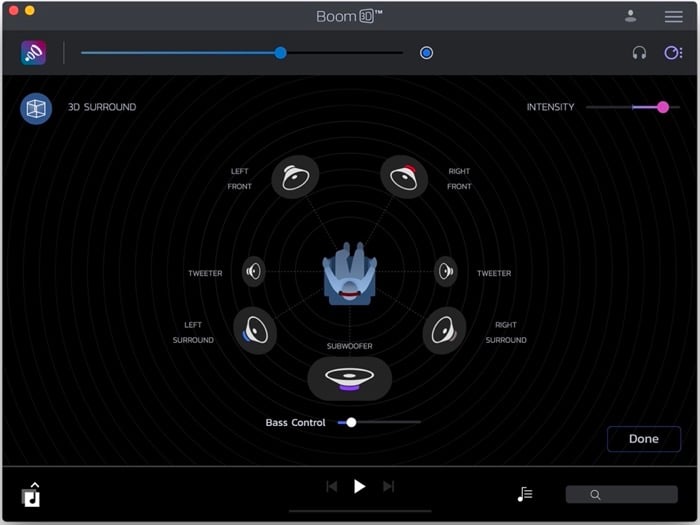Select the headphones output type icon
Screen dimensions: 700x525
(639, 53)
